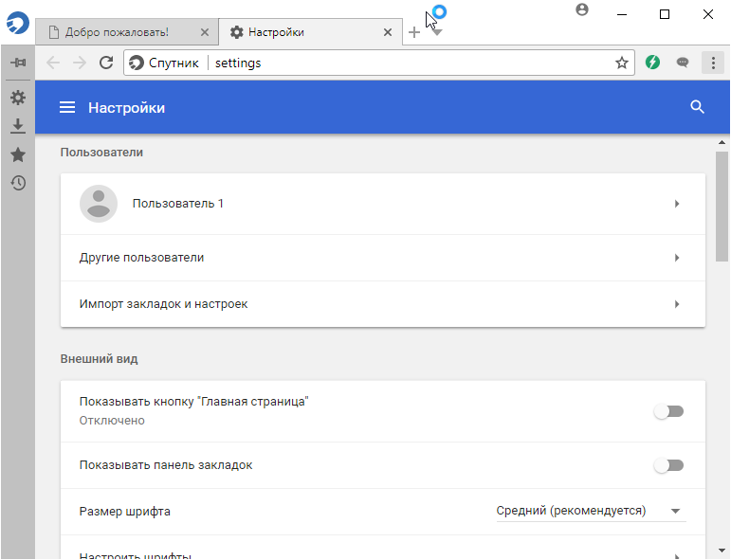
Task: Open history from sidebar clock icon
Action: tap(18, 183)
